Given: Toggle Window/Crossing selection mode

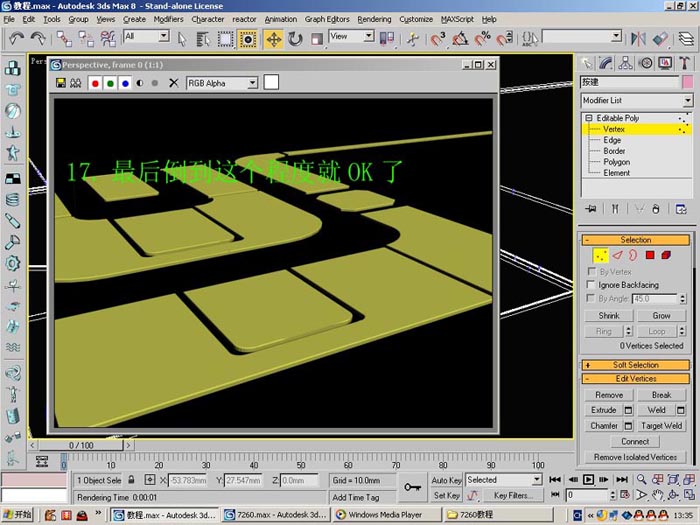Looking at the screenshot, I should [x=247, y=39].
